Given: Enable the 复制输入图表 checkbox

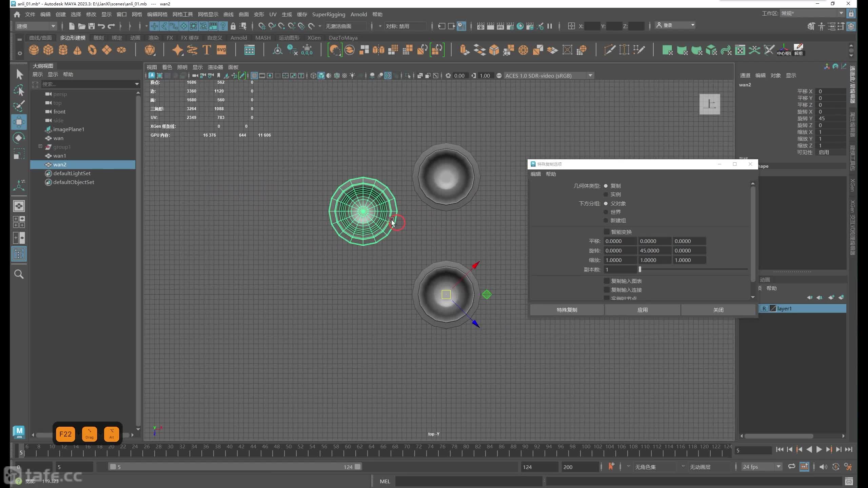Looking at the screenshot, I should 607,281.
